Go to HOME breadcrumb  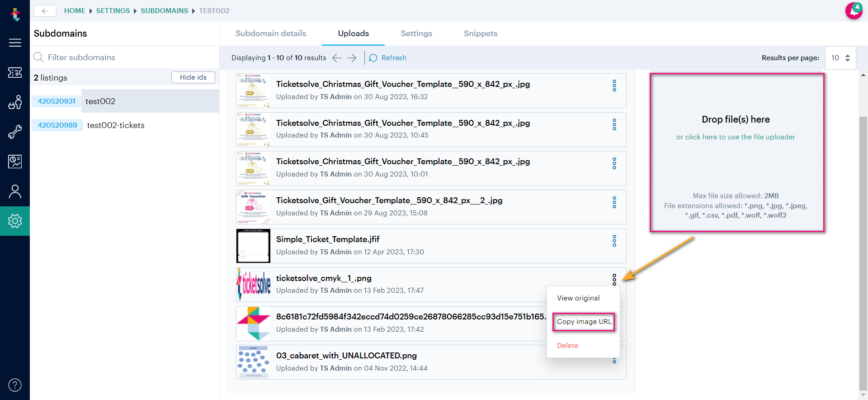pos(75,11)
